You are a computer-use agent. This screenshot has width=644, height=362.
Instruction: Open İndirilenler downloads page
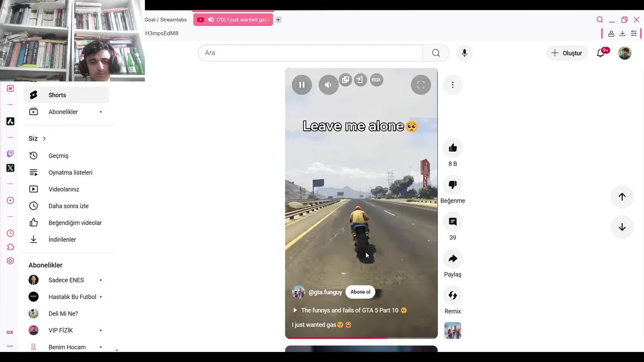pyautogui.click(x=66, y=239)
